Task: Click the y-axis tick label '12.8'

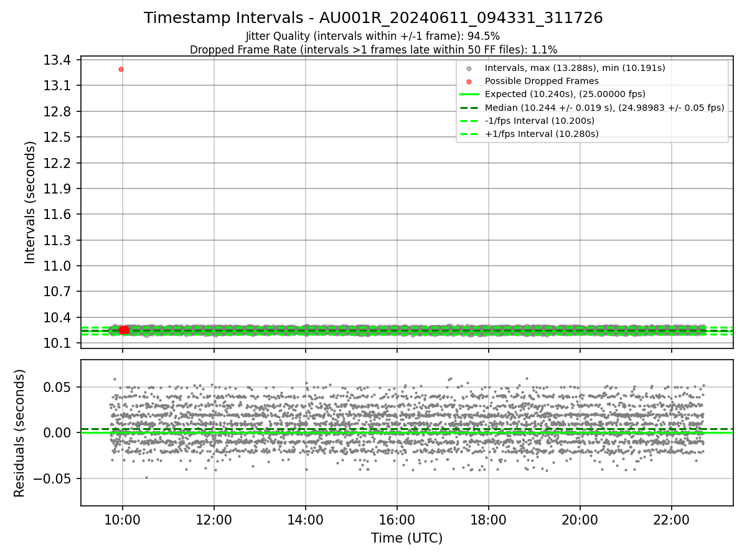Action: (56, 112)
